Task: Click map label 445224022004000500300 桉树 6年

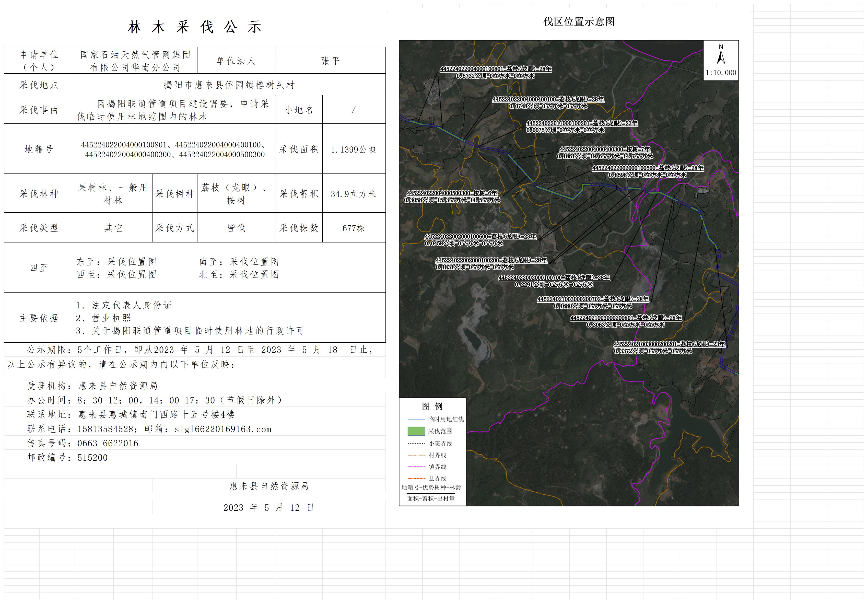Action: click(452, 193)
